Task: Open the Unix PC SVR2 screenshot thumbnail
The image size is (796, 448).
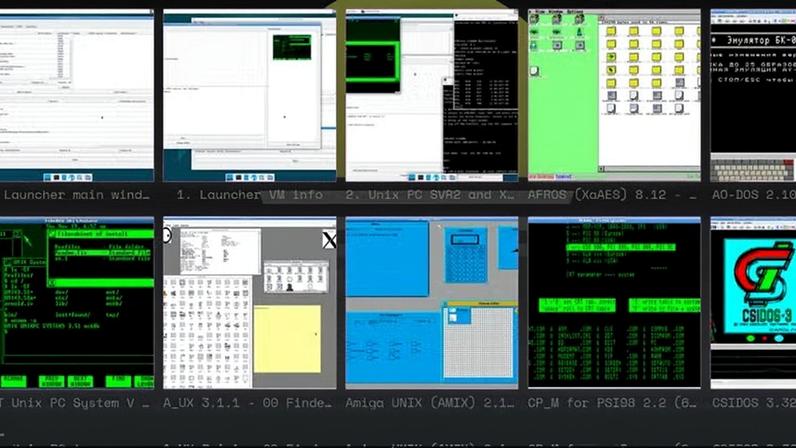Action: [432, 95]
